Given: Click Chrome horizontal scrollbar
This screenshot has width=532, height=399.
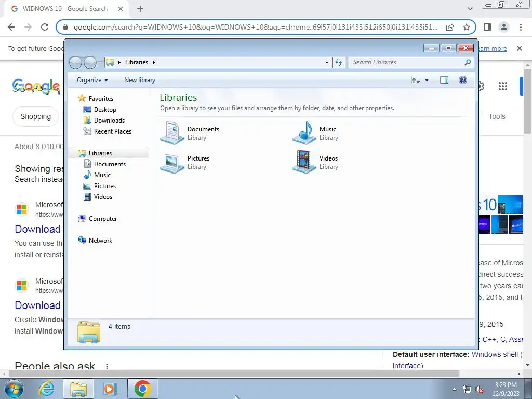Looking at the screenshot, I should (234, 374).
